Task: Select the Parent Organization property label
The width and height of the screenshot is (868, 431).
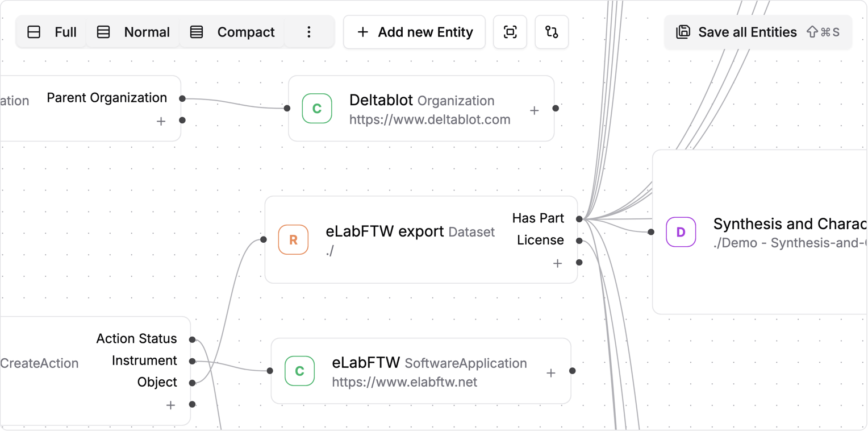Action: click(107, 97)
